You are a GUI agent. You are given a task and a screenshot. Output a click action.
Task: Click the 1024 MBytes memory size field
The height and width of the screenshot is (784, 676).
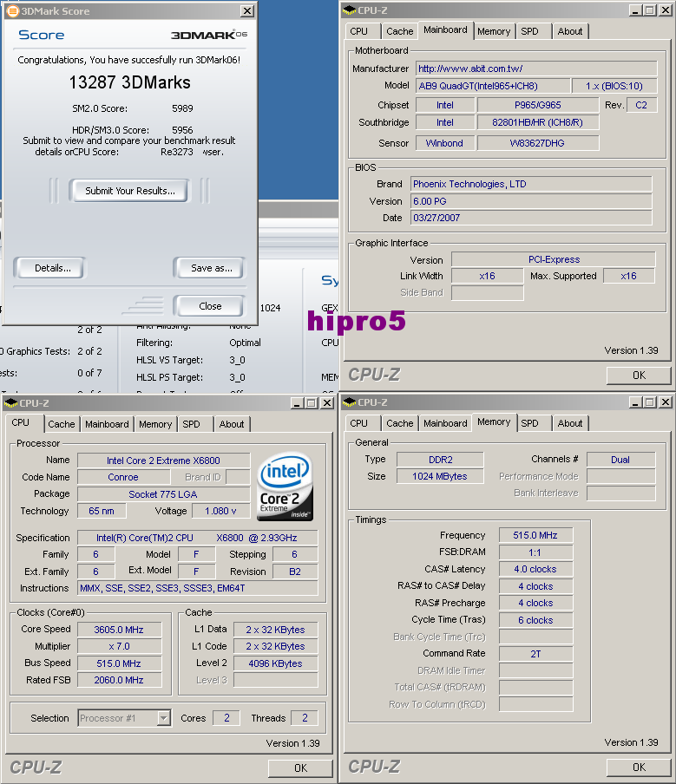click(x=440, y=476)
